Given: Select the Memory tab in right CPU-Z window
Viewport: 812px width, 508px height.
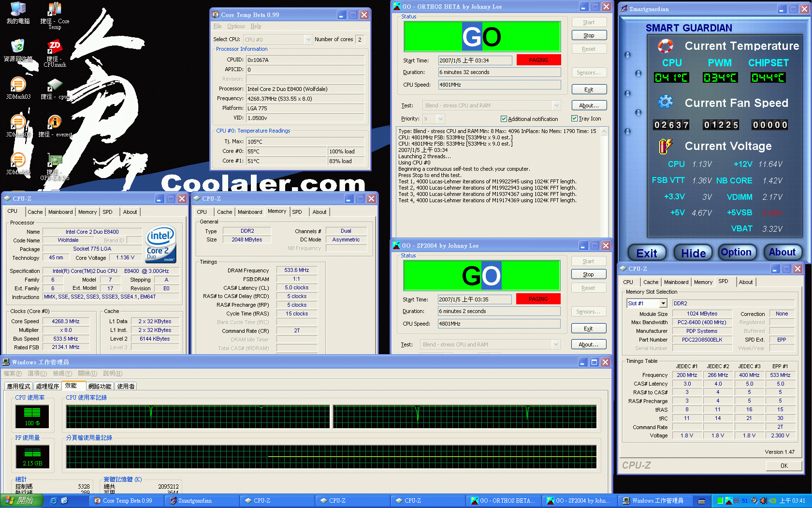Looking at the screenshot, I should [703, 282].
